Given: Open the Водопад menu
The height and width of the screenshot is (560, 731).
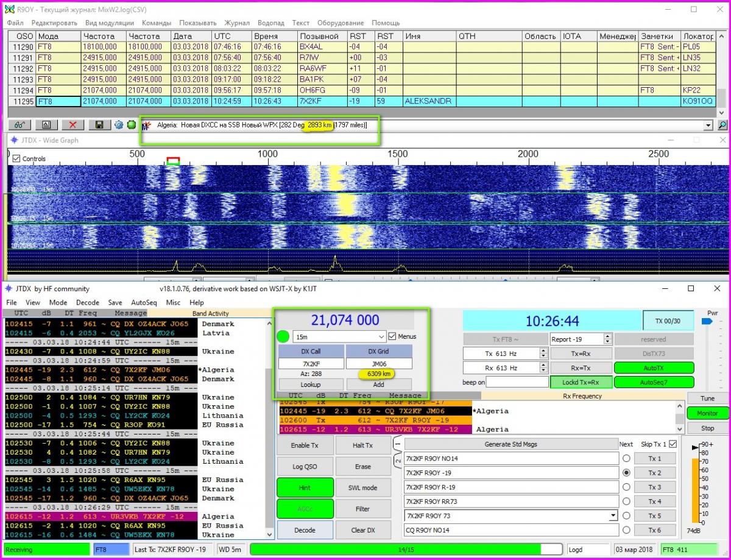Looking at the screenshot, I should (x=270, y=23).
